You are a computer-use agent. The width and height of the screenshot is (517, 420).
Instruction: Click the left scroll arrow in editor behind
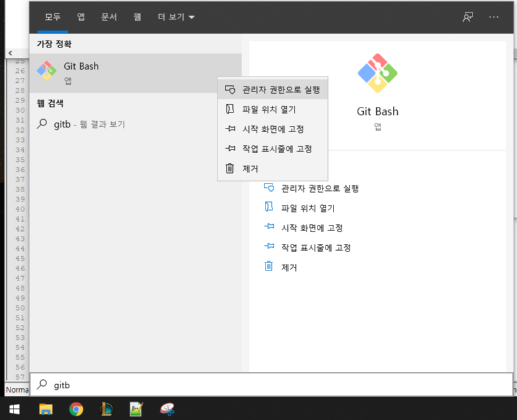click(x=11, y=52)
